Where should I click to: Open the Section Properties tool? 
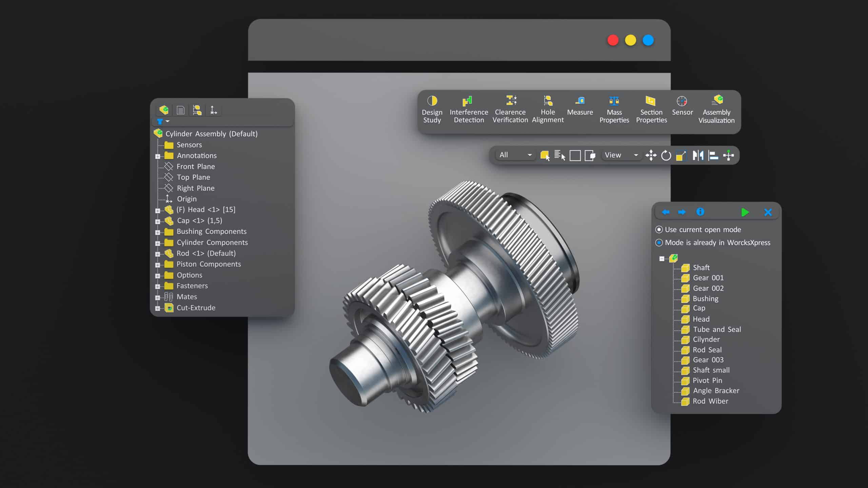(651, 109)
